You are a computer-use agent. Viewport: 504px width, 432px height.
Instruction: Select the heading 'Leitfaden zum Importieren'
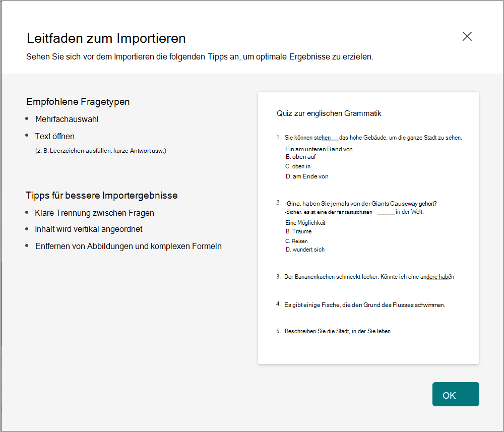point(106,38)
